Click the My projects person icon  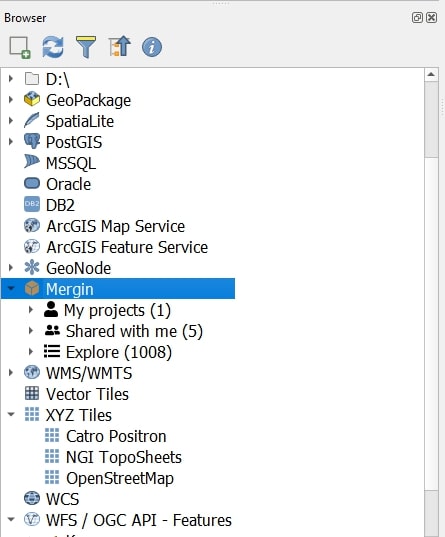click(51, 309)
